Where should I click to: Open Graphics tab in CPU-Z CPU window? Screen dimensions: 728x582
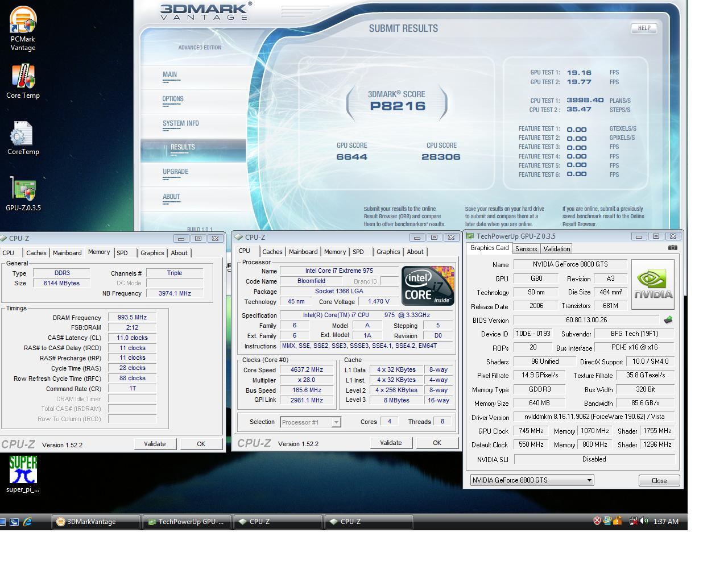click(388, 251)
